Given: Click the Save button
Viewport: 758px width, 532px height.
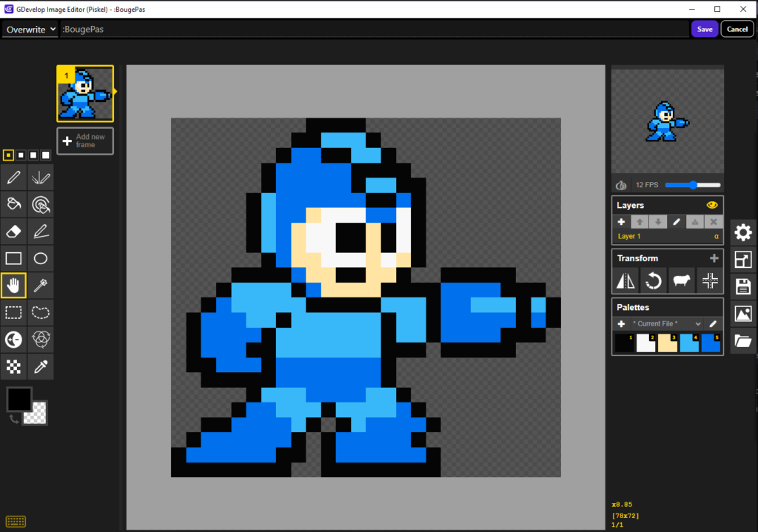Looking at the screenshot, I should click(705, 29).
